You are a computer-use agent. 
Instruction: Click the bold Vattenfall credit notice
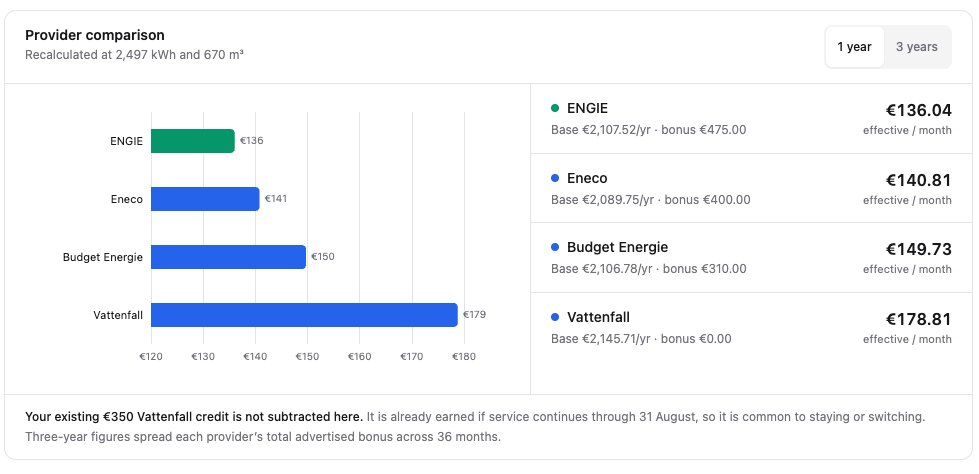click(x=194, y=417)
